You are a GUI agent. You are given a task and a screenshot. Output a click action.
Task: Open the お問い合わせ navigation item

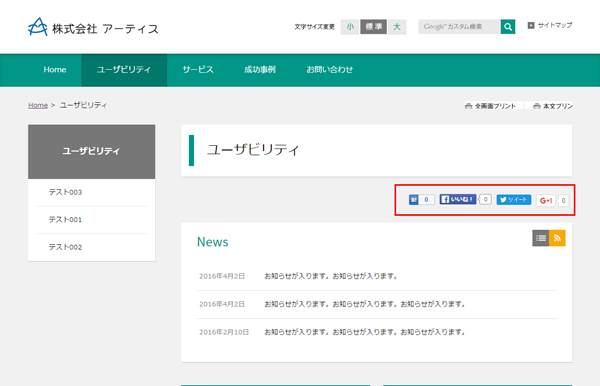(329, 70)
